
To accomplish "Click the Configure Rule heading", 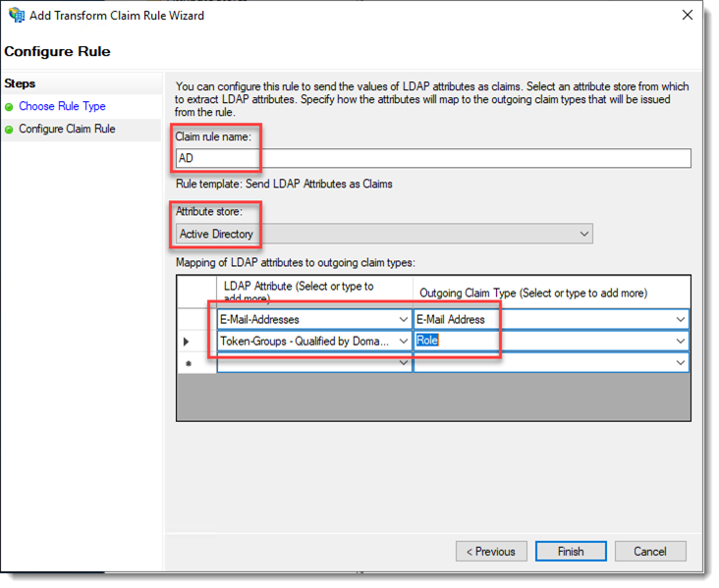I will click(x=57, y=51).
